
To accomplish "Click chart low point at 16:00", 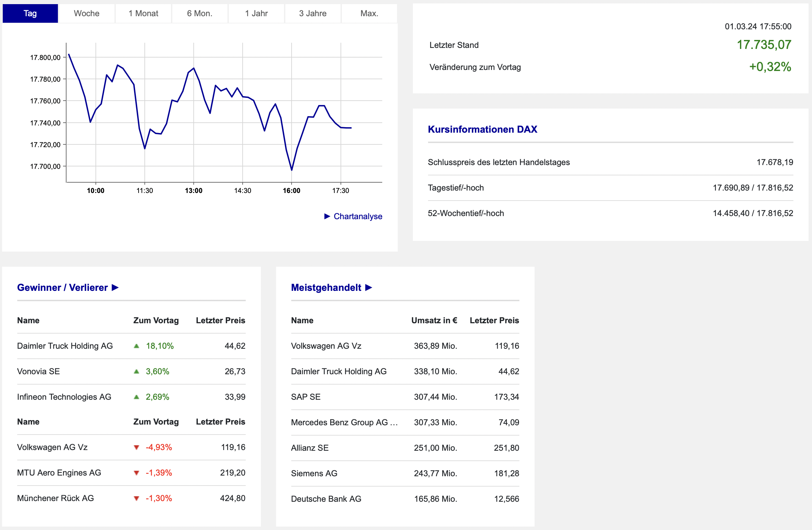I will [292, 170].
